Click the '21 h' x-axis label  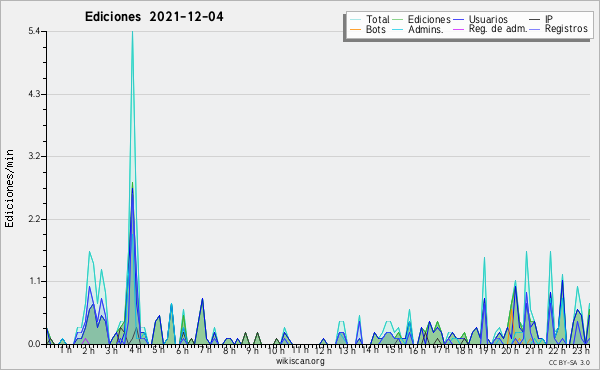coord(534,350)
